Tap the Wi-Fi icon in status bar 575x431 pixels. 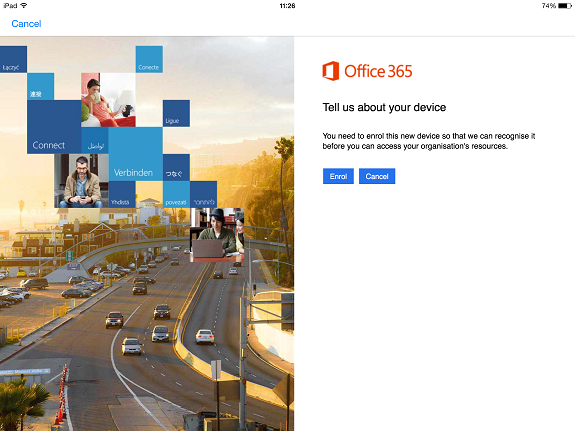pyautogui.click(x=24, y=6)
